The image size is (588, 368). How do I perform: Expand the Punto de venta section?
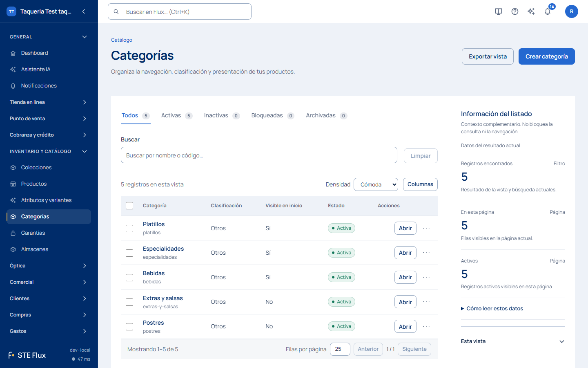[x=49, y=119]
